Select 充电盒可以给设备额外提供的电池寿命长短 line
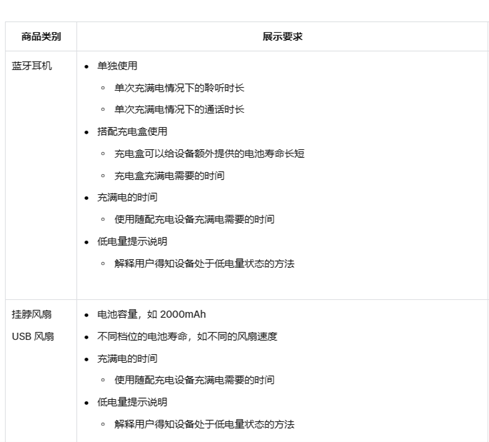The height and width of the screenshot is (442, 489). point(209,154)
